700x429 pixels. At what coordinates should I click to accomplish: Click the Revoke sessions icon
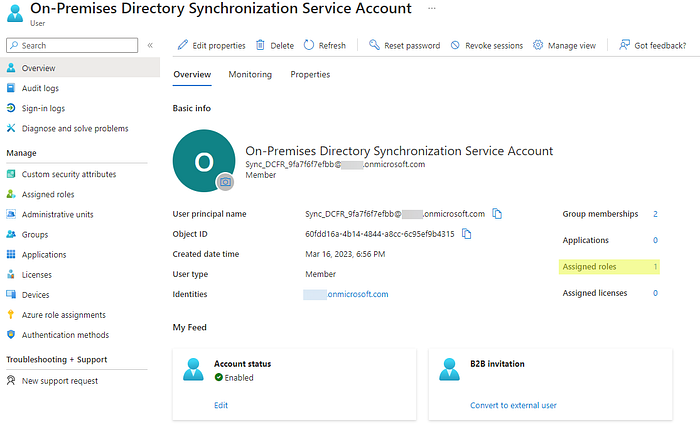coord(455,45)
